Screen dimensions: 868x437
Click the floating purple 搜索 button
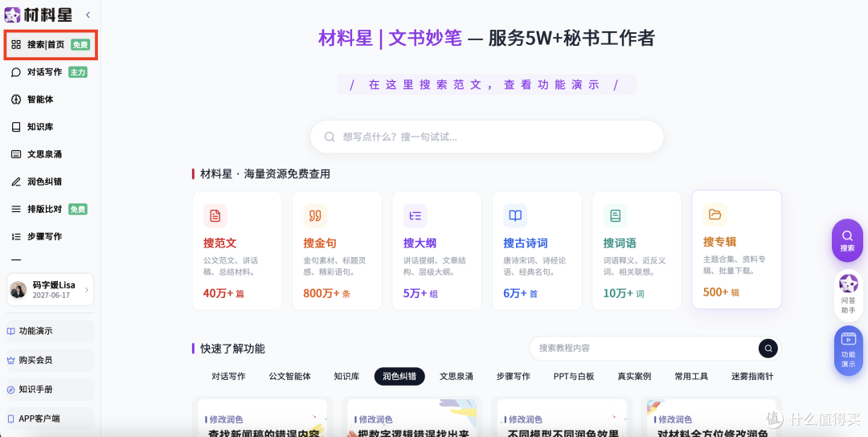848,241
